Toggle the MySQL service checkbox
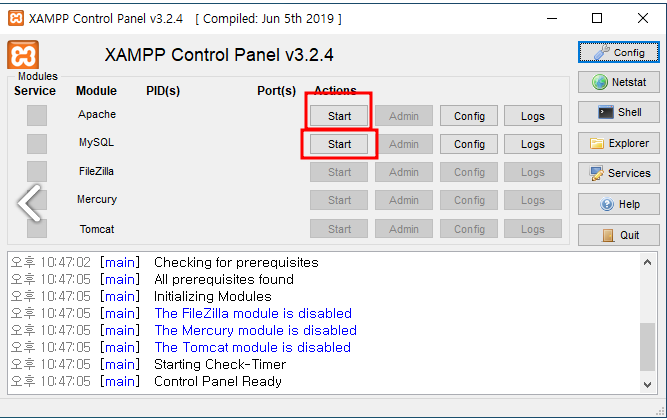This screenshot has width=667, height=420. (x=37, y=144)
